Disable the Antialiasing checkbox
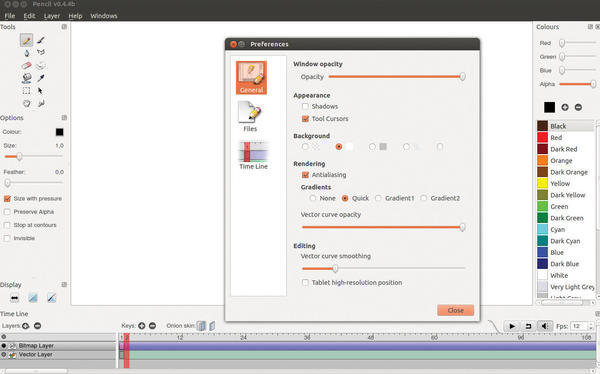600x374 pixels. (x=305, y=175)
